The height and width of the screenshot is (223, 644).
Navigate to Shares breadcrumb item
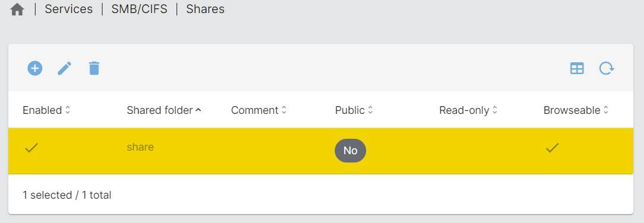click(x=206, y=9)
